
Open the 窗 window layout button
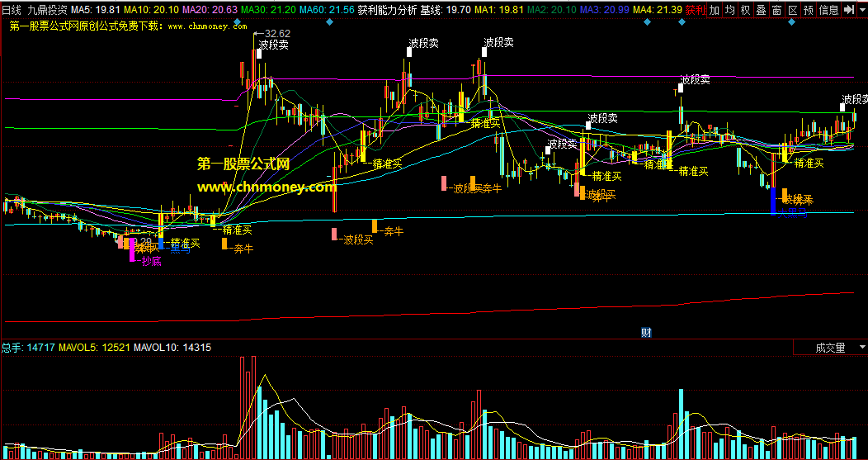click(x=776, y=9)
